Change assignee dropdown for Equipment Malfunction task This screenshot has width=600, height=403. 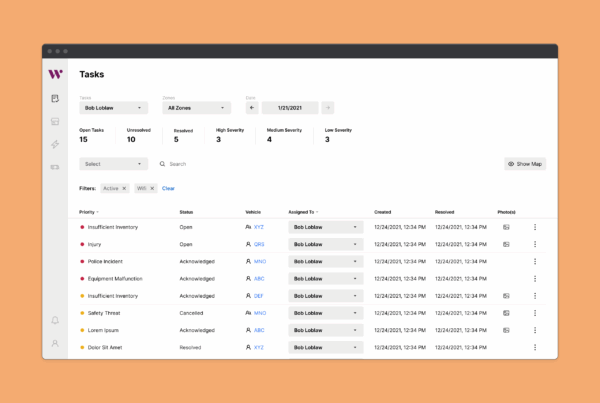coord(326,279)
